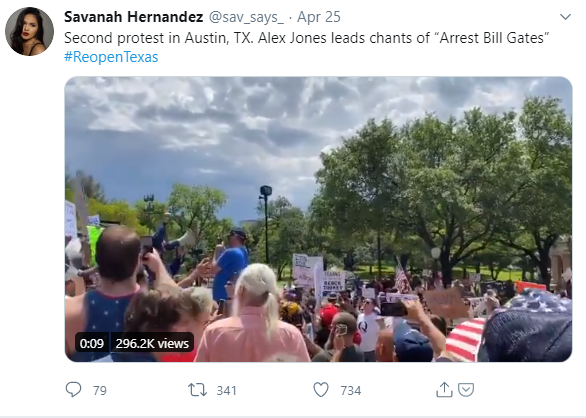Play the embedded protest video

pyautogui.click(x=318, y=219)
